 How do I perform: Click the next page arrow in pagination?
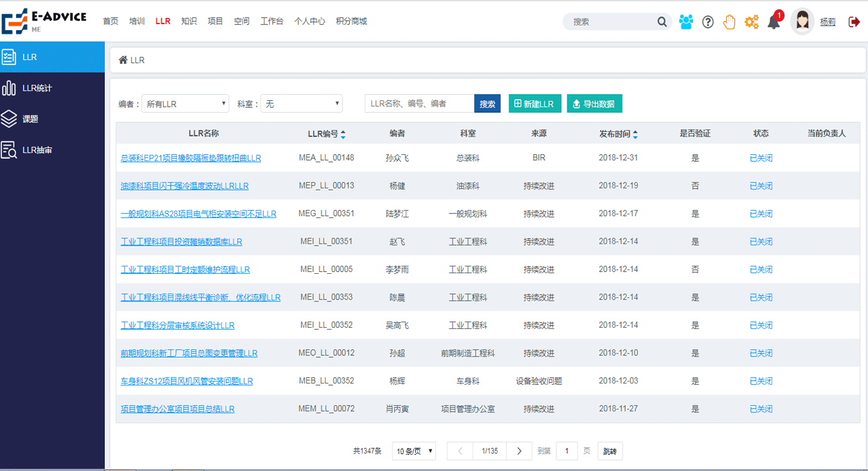518,451
